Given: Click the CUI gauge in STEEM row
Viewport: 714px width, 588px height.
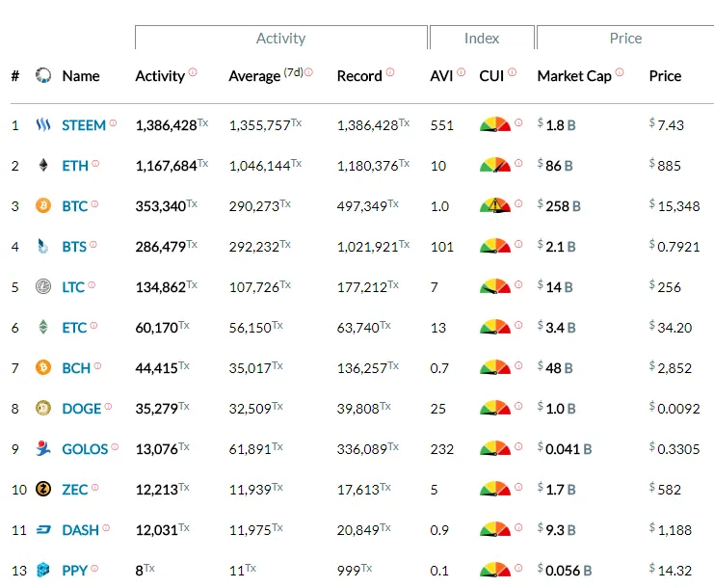Looking at the screenshot, I should [495, 124].
